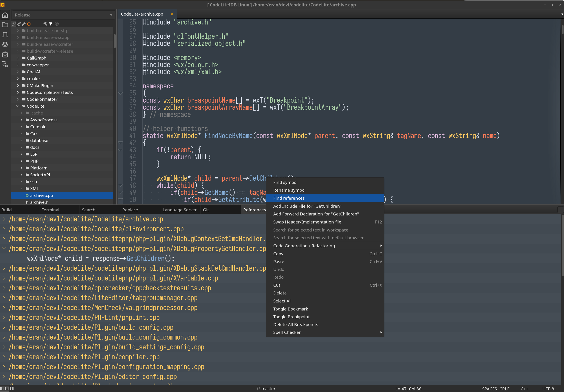
Task: Open the Release configuration dropdown
Action: (63, 15)
